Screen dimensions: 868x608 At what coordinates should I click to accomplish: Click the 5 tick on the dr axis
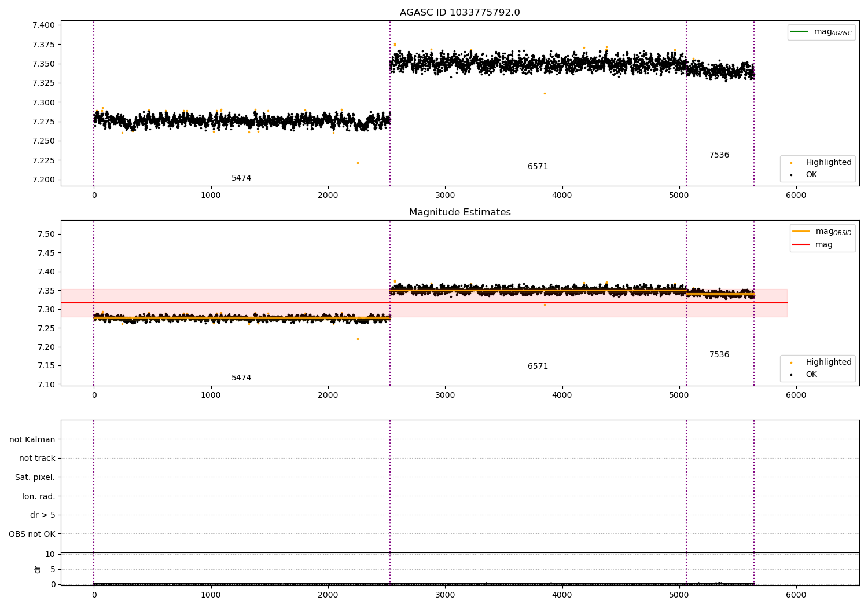pos(53,569)
